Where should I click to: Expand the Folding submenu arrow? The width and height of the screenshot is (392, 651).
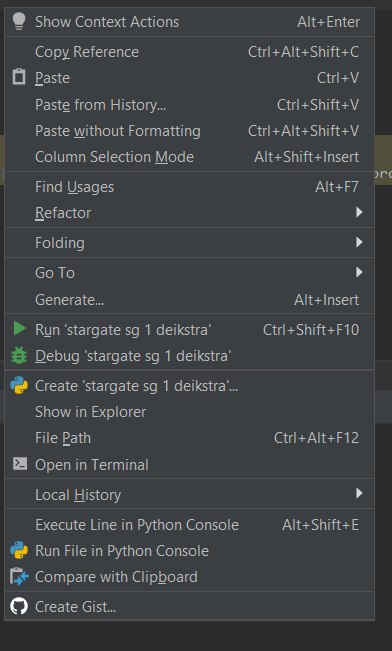[359, 242]
